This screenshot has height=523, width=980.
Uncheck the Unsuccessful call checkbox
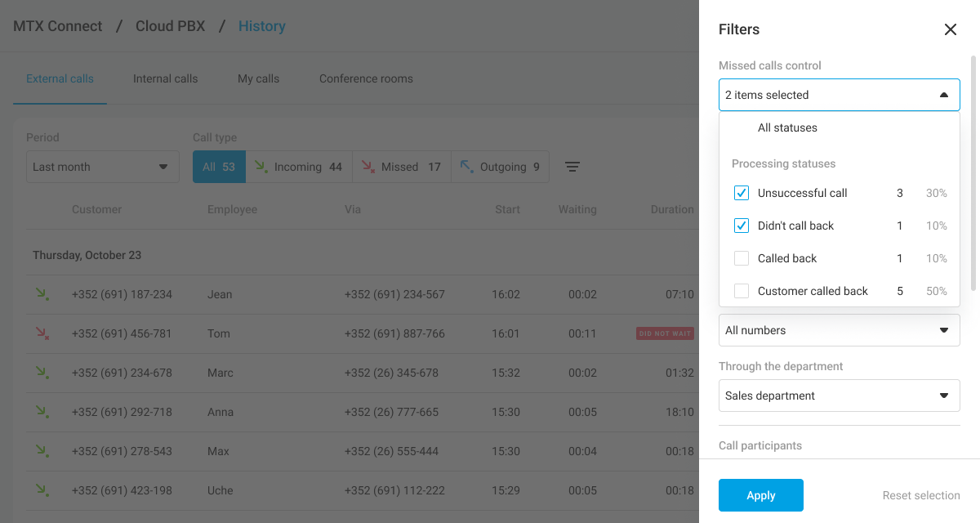click(742, 193)
